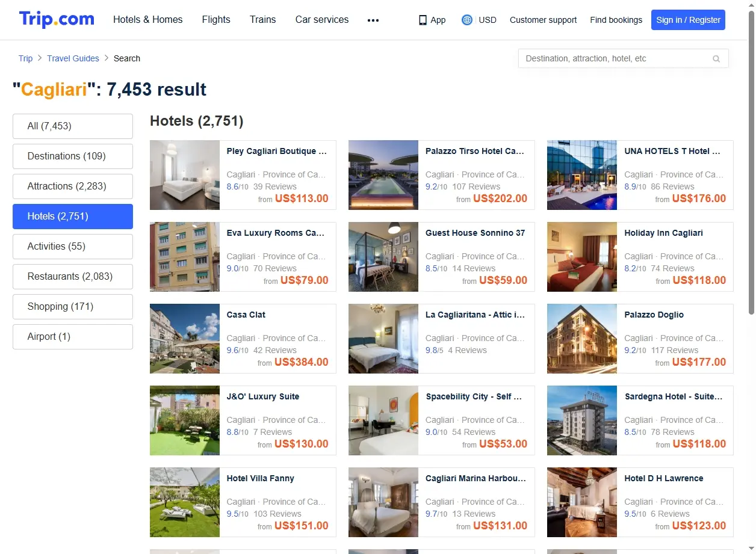Click Sign in / Register button
The width and height of the screenshot is (756, 554).
pyautogui.click(x=689, y=20)
